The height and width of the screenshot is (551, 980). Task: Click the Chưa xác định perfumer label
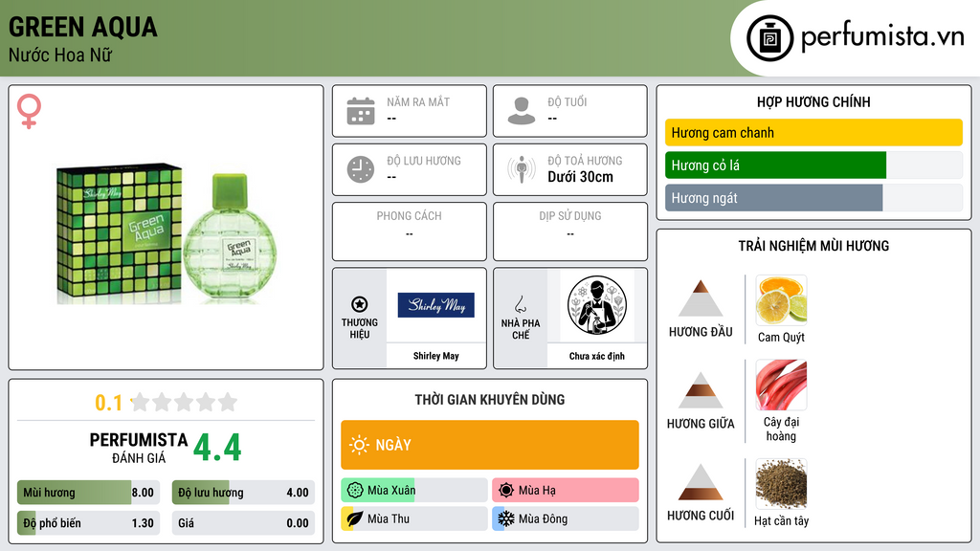coord(597,356)
